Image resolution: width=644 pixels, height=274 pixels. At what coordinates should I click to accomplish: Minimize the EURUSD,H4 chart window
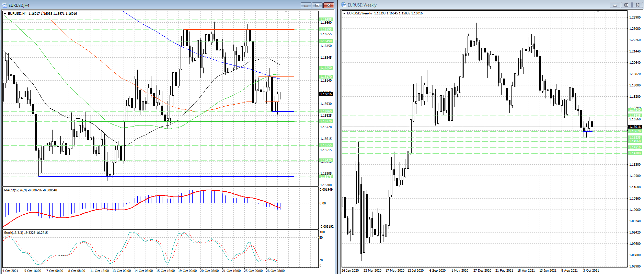click(x=306, y=5)
